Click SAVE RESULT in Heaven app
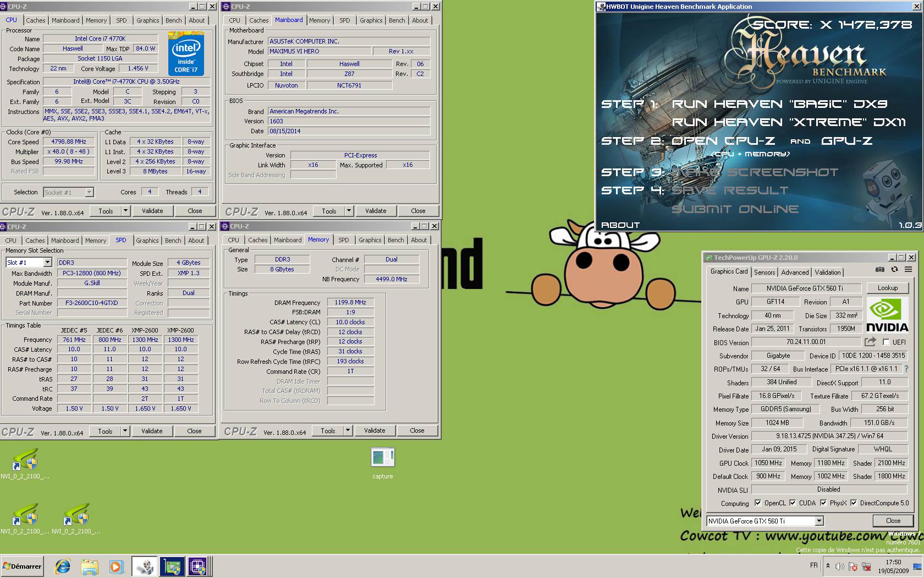This screenshot has height=578, width=924. (730, 190)
